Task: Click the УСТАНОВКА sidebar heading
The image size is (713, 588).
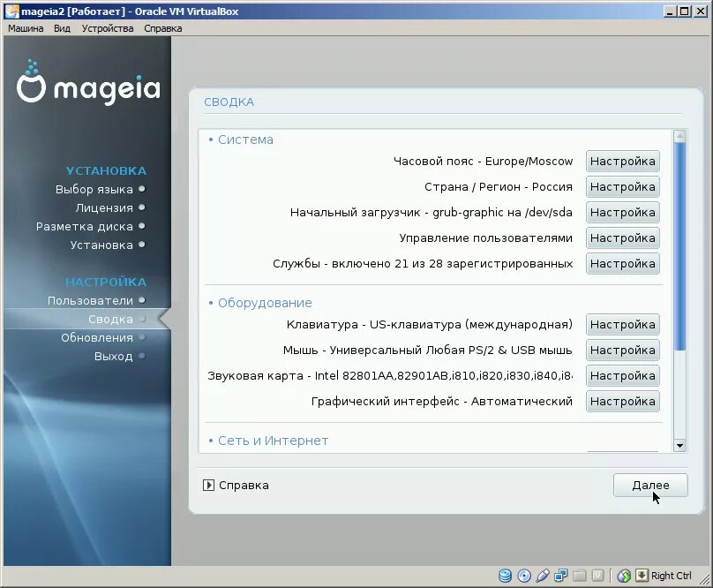Action: point(106,170)
